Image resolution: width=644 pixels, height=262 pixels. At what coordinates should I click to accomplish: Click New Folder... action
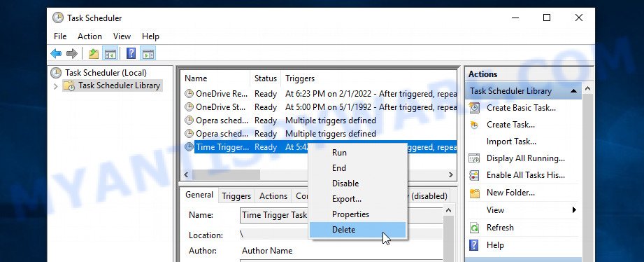click(x=510, y=193)
